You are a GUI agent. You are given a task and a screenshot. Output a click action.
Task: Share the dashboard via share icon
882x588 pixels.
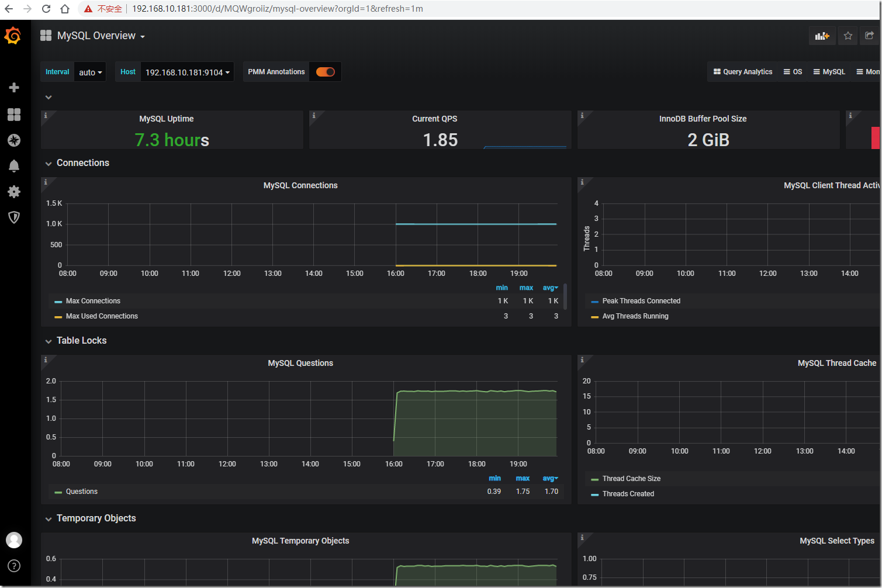point(870,36)
